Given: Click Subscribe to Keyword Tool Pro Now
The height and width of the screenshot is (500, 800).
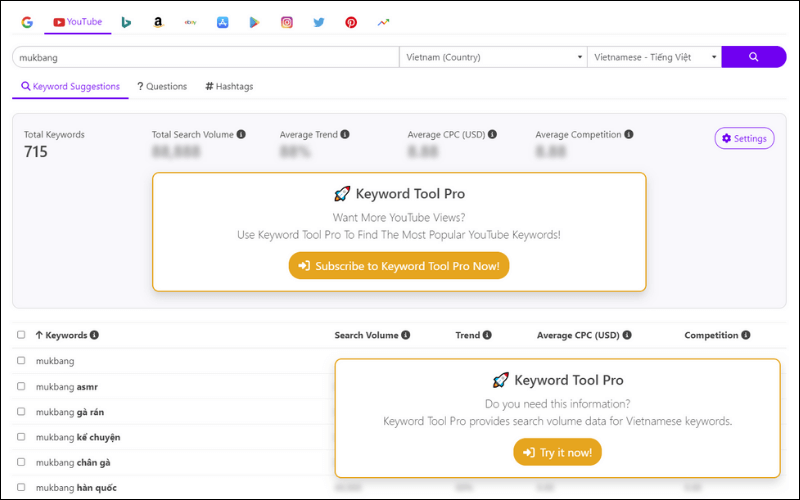Looking at the screenshot, I should pyautogui.click(x=399, y=267).
